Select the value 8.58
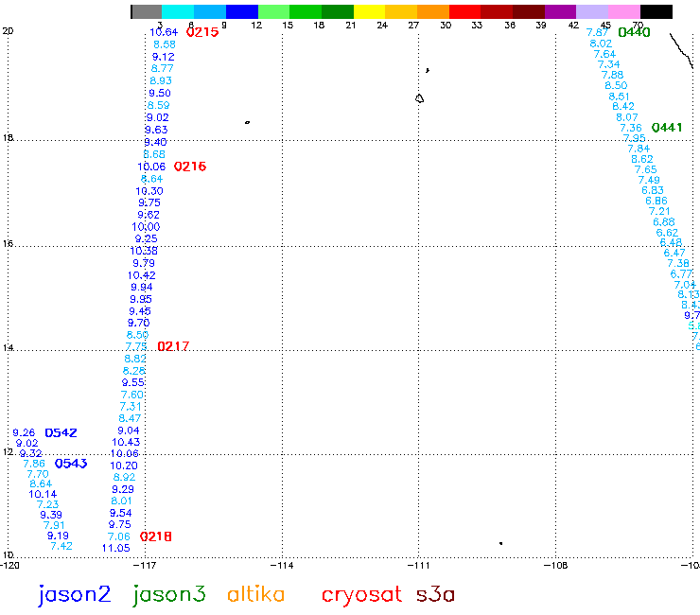700x615 pixels. [x=165, y=44]
